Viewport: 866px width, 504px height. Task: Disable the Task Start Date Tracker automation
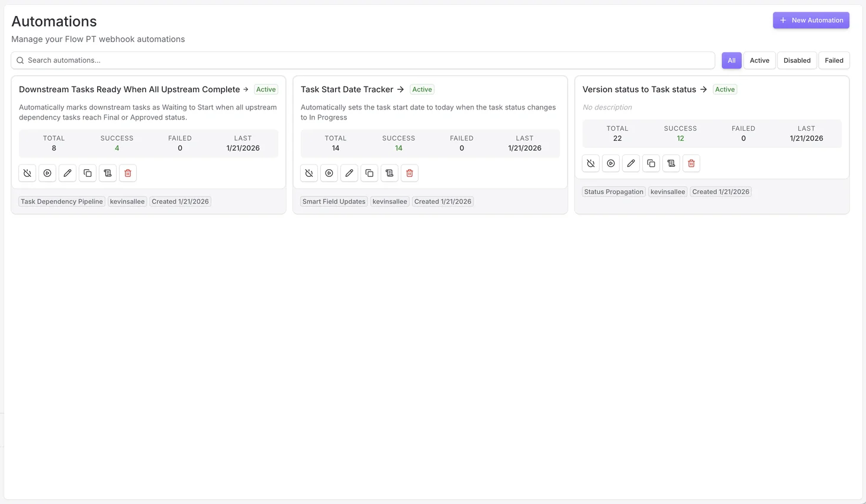309,173
